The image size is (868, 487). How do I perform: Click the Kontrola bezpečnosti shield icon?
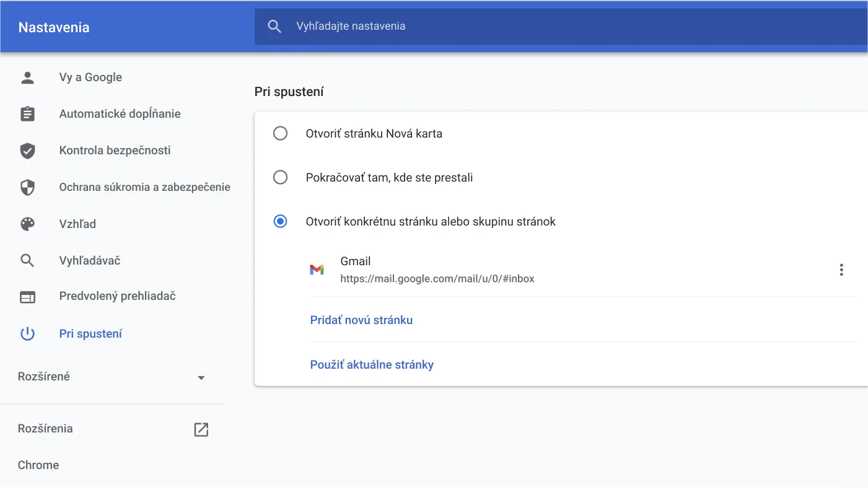click(27, 150)
